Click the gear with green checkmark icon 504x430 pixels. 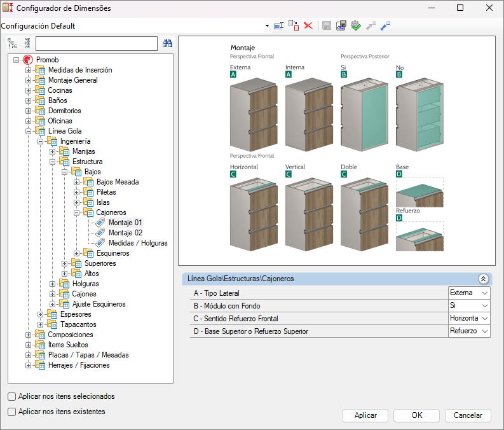point(356,25)
